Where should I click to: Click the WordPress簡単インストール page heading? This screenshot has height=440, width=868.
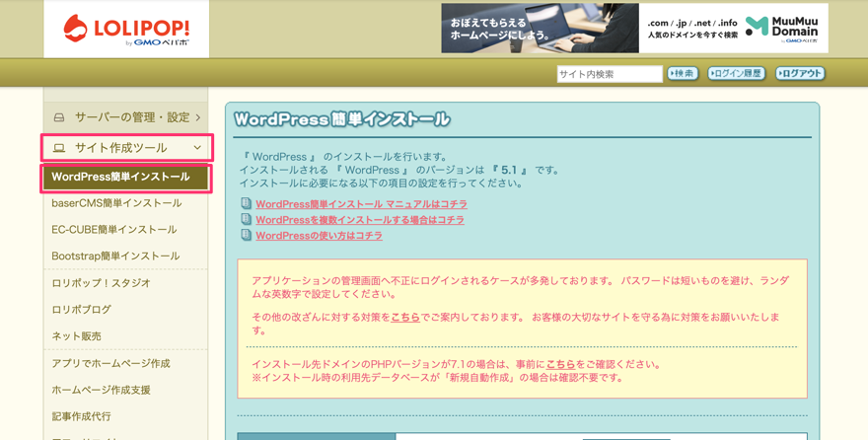point(342,119)
